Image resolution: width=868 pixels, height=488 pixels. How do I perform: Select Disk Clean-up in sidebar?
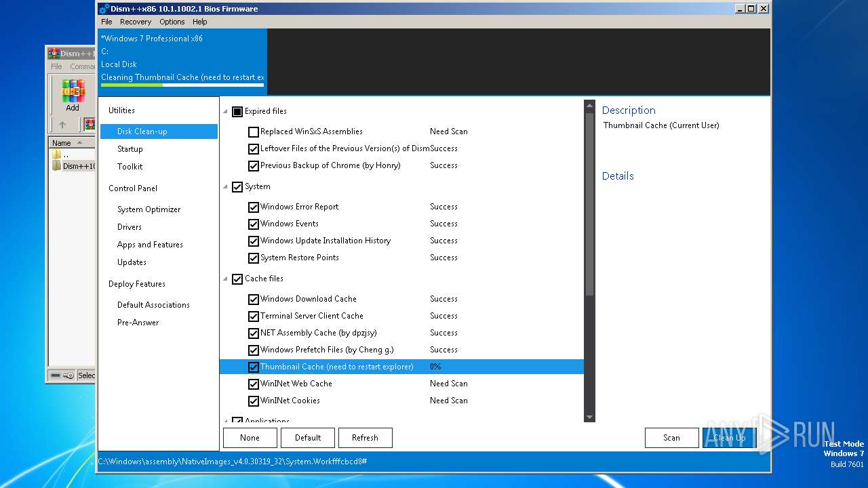pyautogui.click(x=159, y=131)
